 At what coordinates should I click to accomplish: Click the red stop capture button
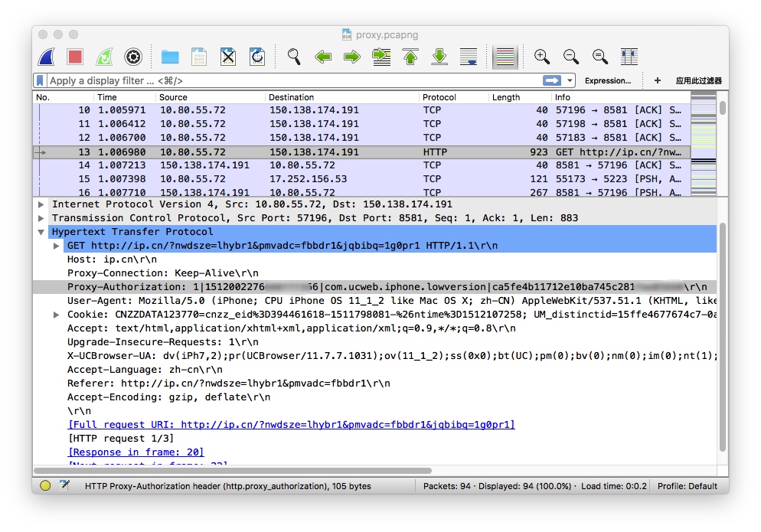(75, 57)
